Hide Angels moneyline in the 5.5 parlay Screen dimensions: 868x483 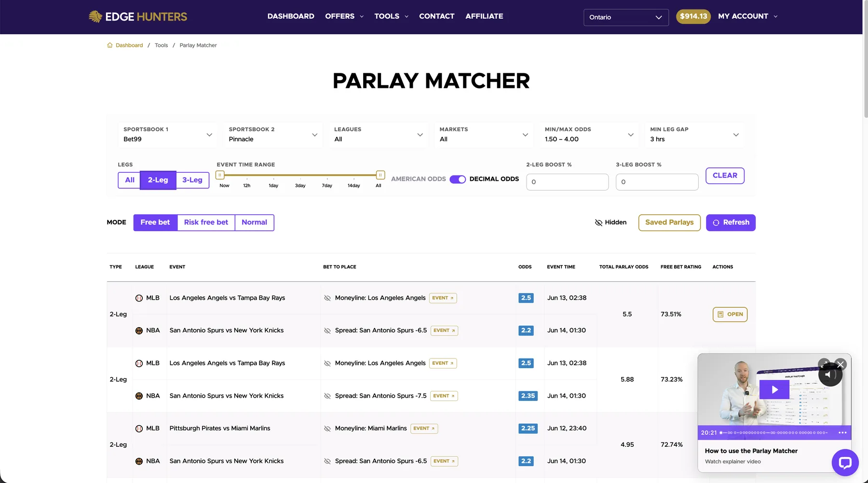327,298
